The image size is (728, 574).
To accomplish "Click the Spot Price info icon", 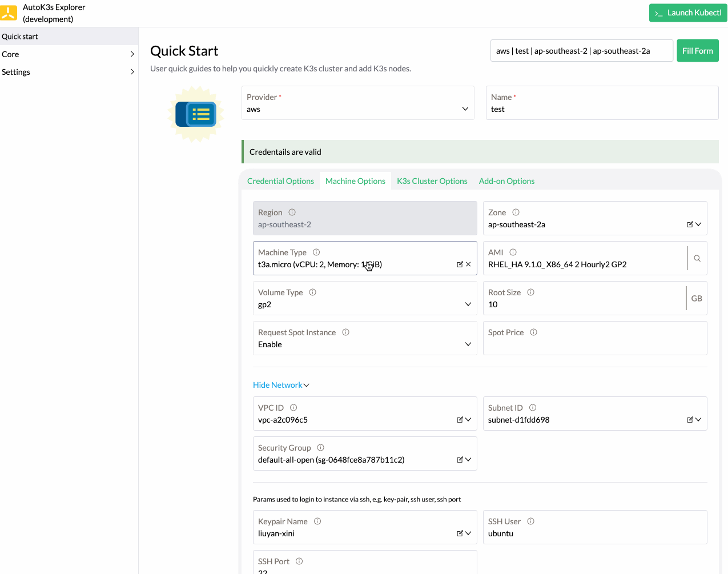I will (x=533, y=332).
